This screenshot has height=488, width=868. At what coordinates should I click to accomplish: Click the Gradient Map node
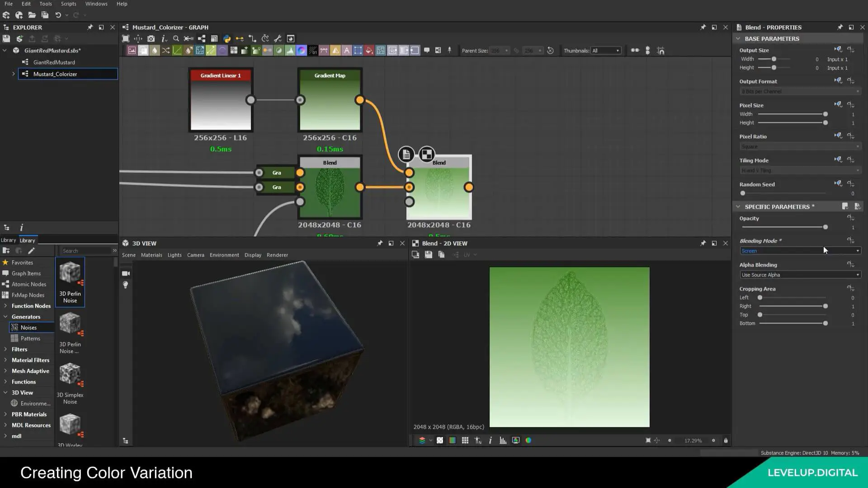330,100
